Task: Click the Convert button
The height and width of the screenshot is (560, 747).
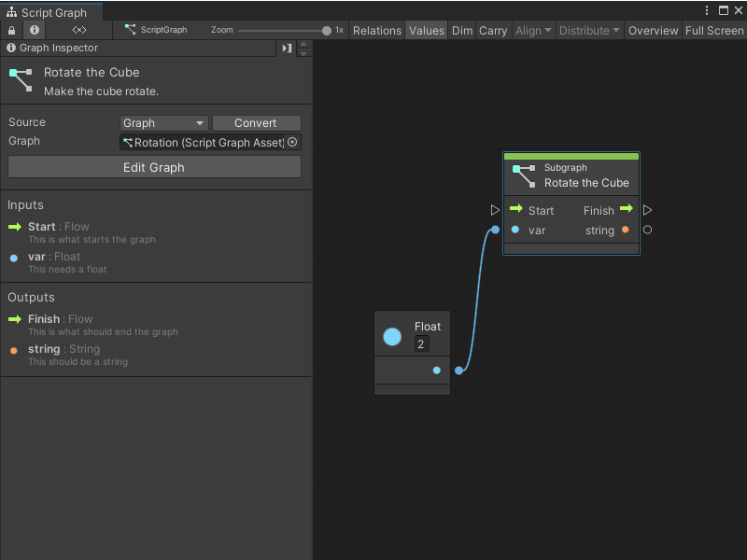Action: click(x=256, y=122)
